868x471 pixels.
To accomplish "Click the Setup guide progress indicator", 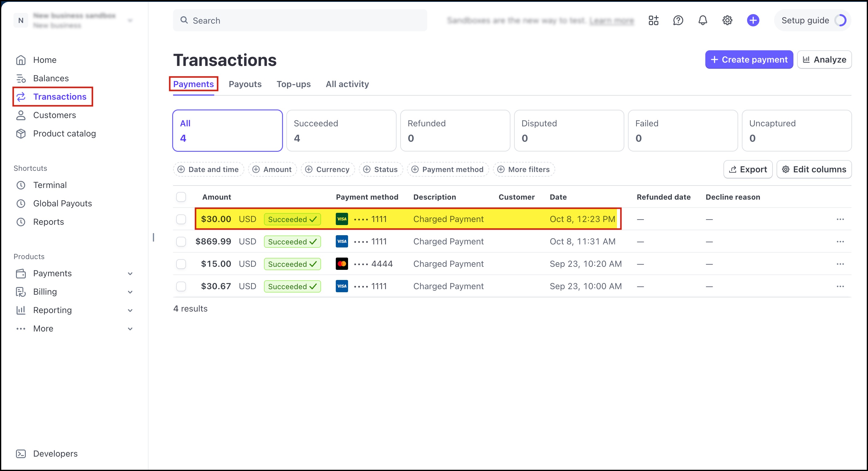I will click(x=840, y=21).
